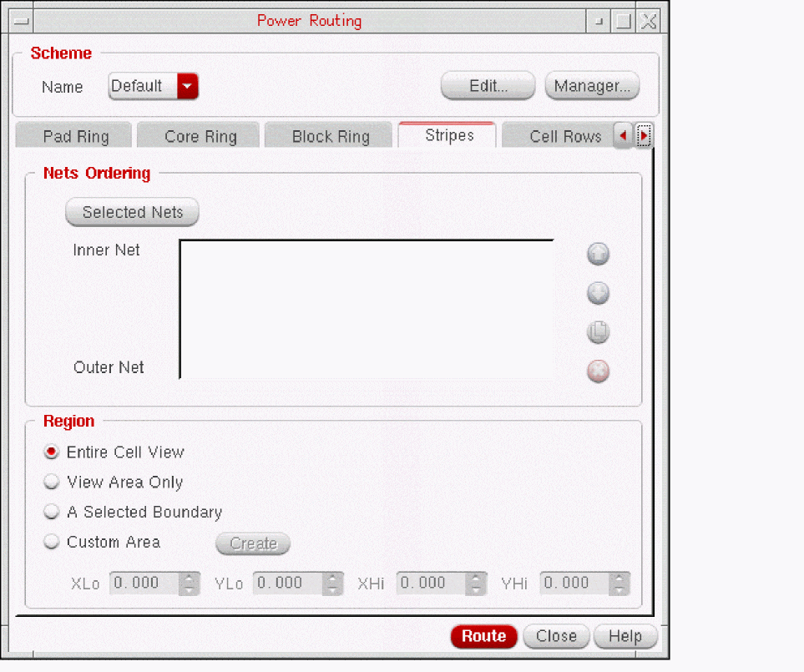This screenshot has width=804, height=672.
Task: Click the XLo spinner arrows
Action: [190, 584]
